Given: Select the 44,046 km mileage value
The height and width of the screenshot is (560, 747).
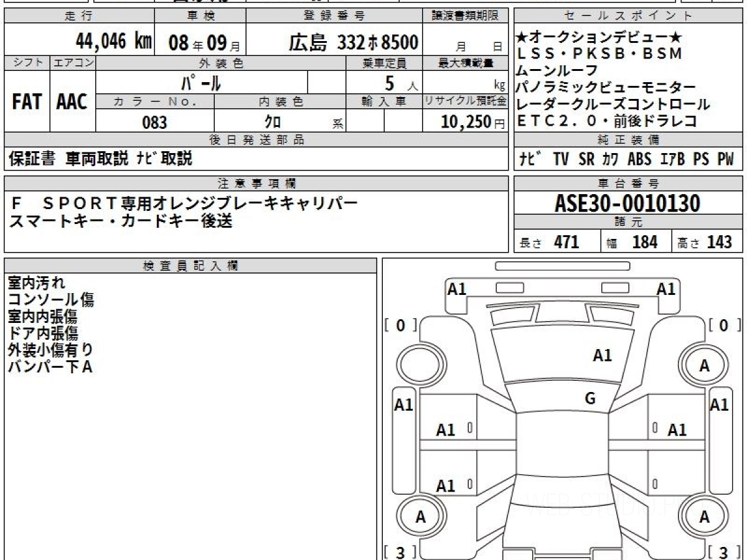Looking at the screenshot, I should (114, 42).
